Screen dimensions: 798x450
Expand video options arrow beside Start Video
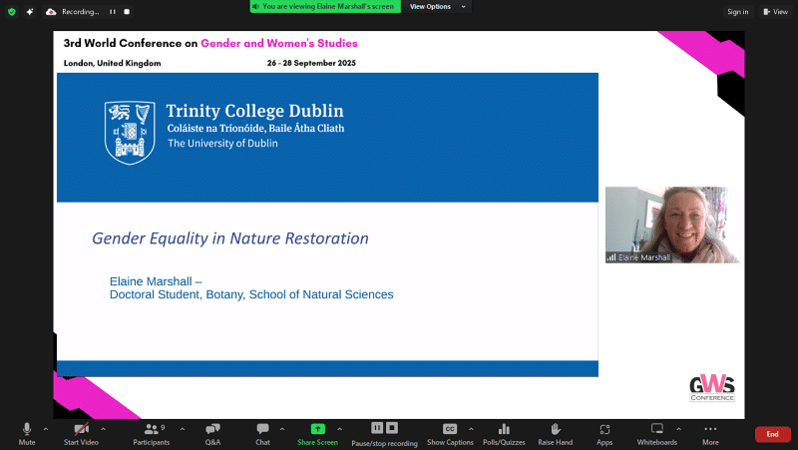103,428
